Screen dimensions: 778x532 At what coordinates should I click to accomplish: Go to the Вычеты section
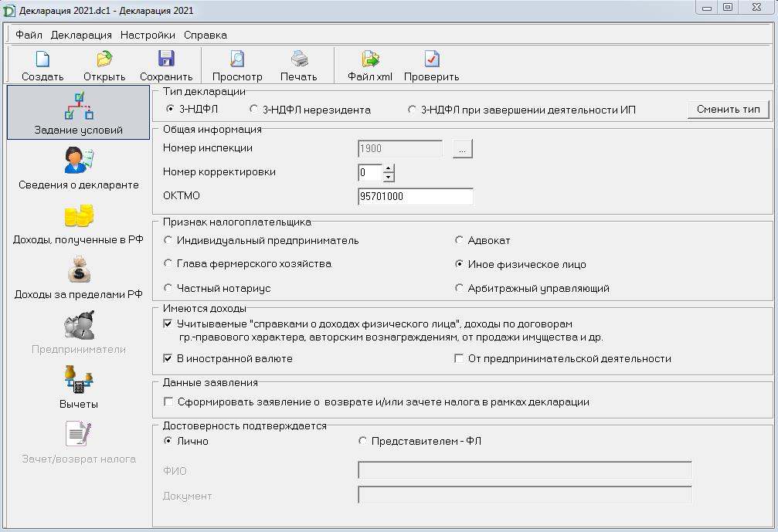(x=78, y=387)
